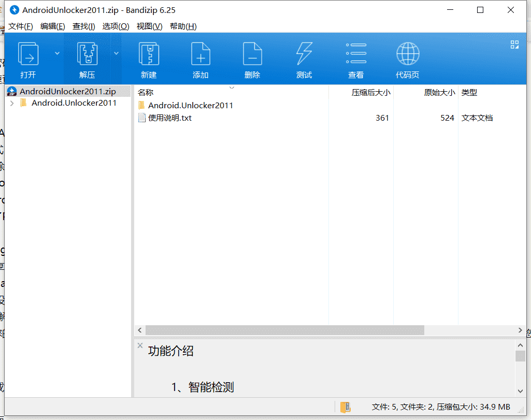Screen dimensions: 531x420
Task: Select AndroidUnlocker2011.zip root in tree
Action: point(68,91)
